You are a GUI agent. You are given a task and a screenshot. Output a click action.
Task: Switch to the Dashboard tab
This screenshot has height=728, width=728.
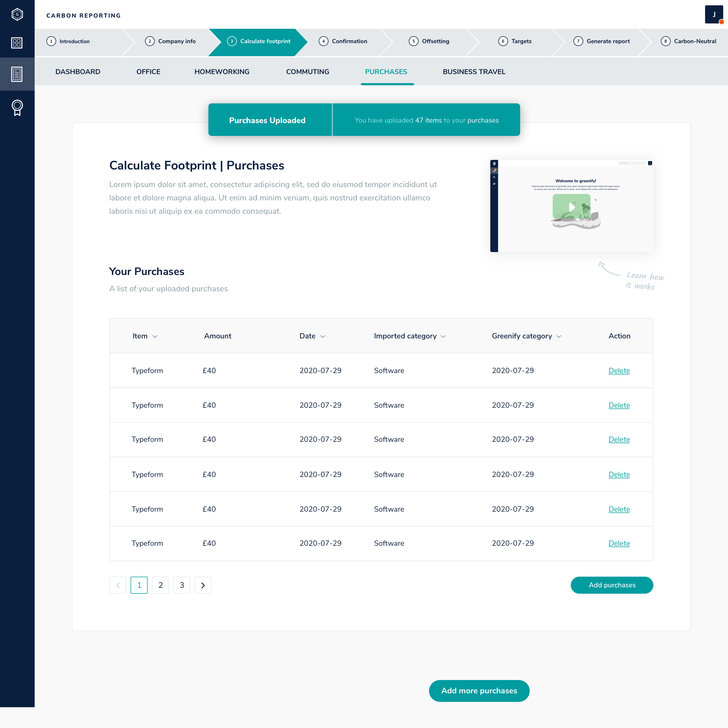[78, 72]
